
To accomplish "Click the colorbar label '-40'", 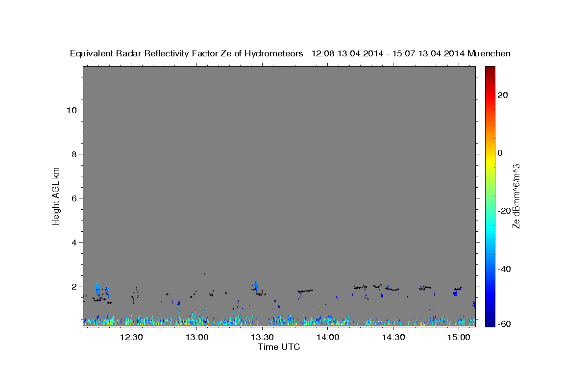I will 504,269.
